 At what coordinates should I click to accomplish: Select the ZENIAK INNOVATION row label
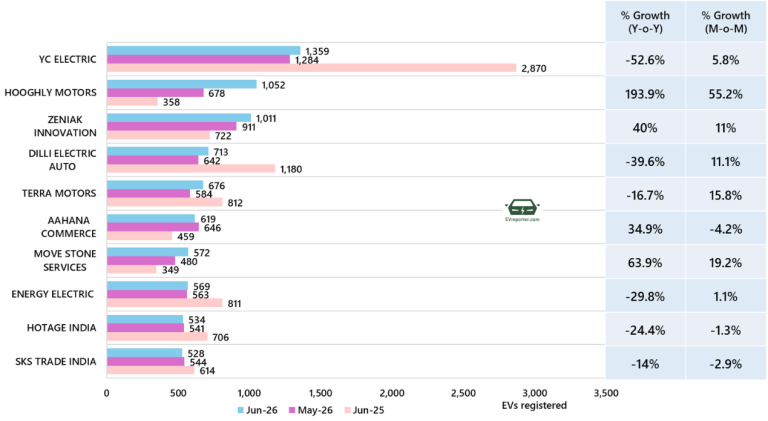point(65,126)
